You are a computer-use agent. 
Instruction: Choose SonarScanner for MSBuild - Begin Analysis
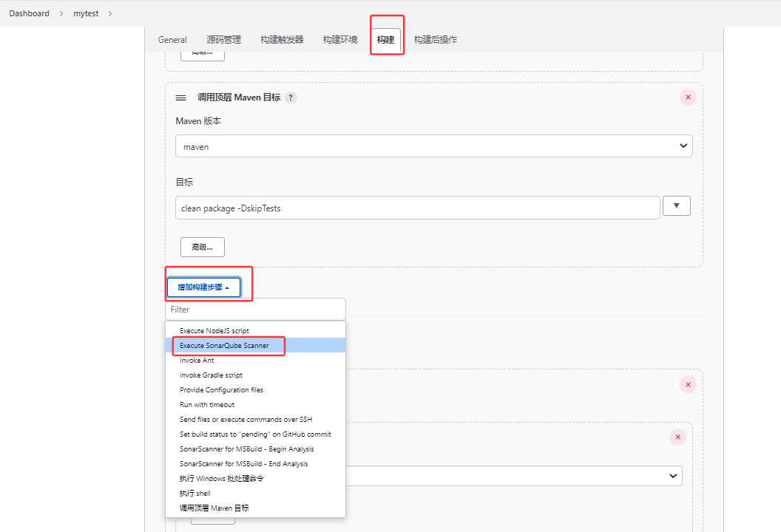click(246, 449)
